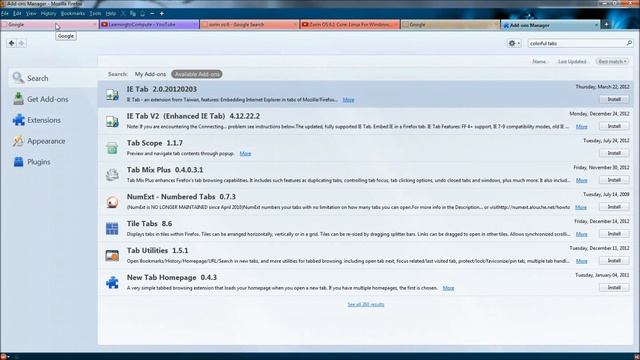The height and width of the screenshot is (360, 640).
Task: Open More link for Tab Scope
Action: [245, 154]
